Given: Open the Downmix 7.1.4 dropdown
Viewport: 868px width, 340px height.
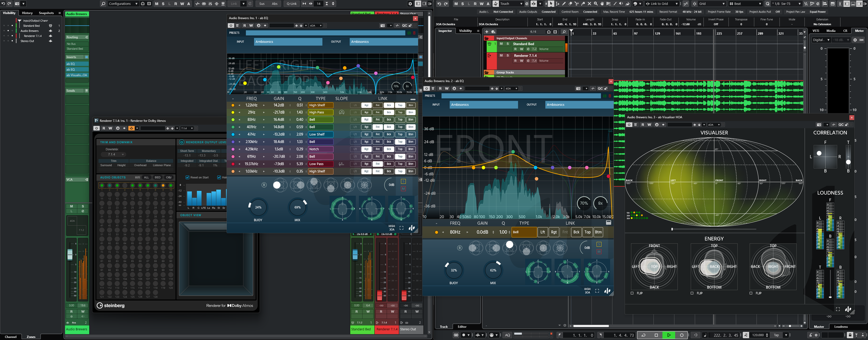Looking at the screenshot, I should coord(113,154).
